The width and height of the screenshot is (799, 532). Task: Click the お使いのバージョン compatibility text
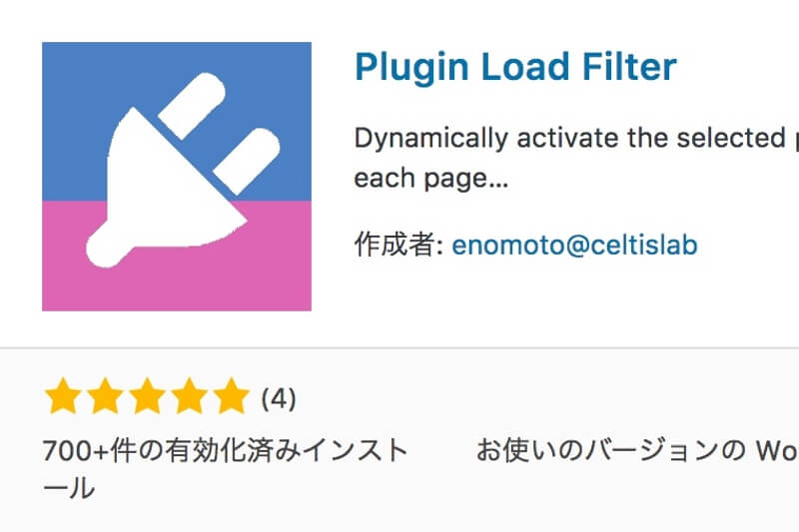click(637, 450)
